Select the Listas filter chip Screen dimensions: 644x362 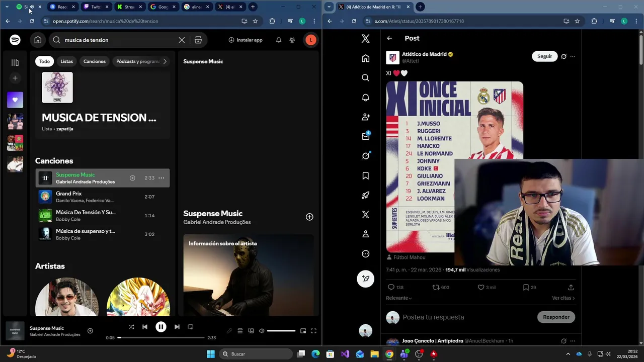[66, 61]
